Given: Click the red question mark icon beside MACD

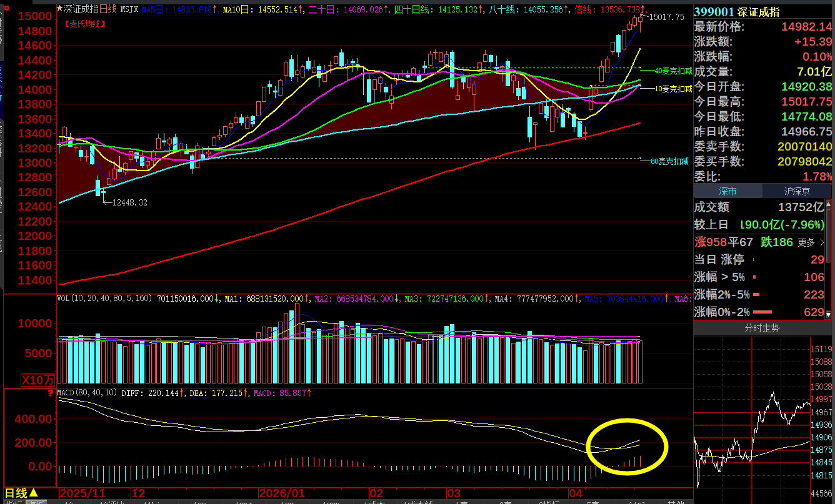Looking at the screenshot, I should [x=51, y=393].
